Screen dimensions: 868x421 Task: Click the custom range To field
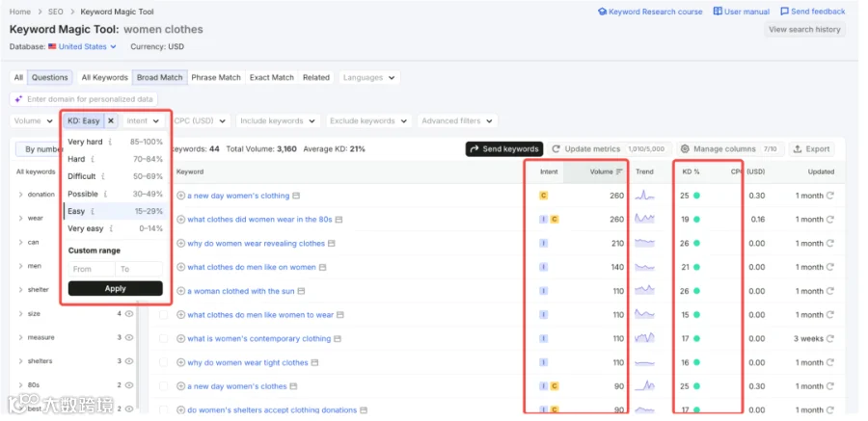[139, 269]
